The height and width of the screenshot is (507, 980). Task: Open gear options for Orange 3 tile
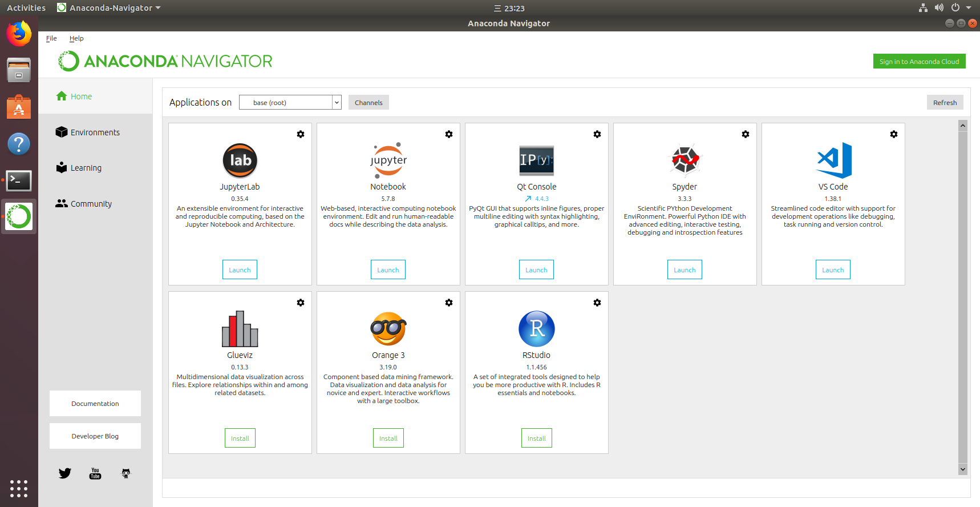click(449, 303)
